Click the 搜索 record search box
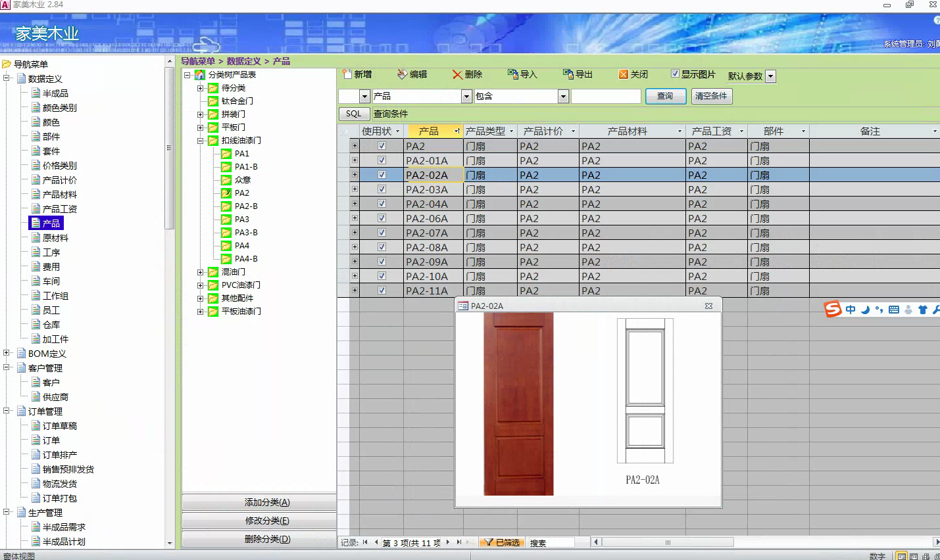Viewport: 940px width, 560px height. (x=551, y=542)
